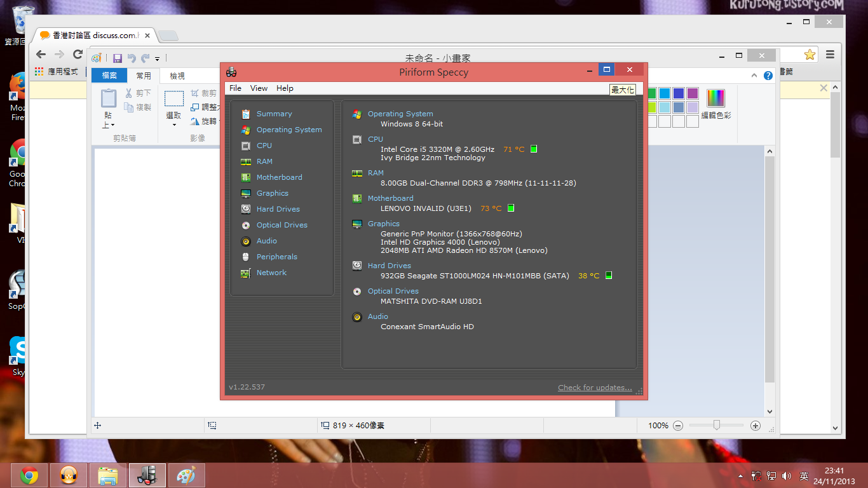Image resolution: width=868 pixels, height=488 pixels.
Task: Click the 英 input language indicator
Action: [804, 476]
